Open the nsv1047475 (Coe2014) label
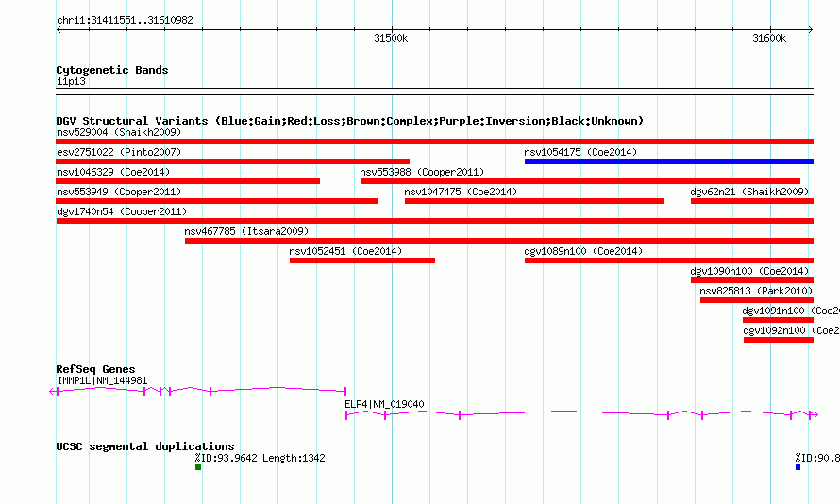The width and height of the screenshot is (840, 504). [x=461, y=192]
